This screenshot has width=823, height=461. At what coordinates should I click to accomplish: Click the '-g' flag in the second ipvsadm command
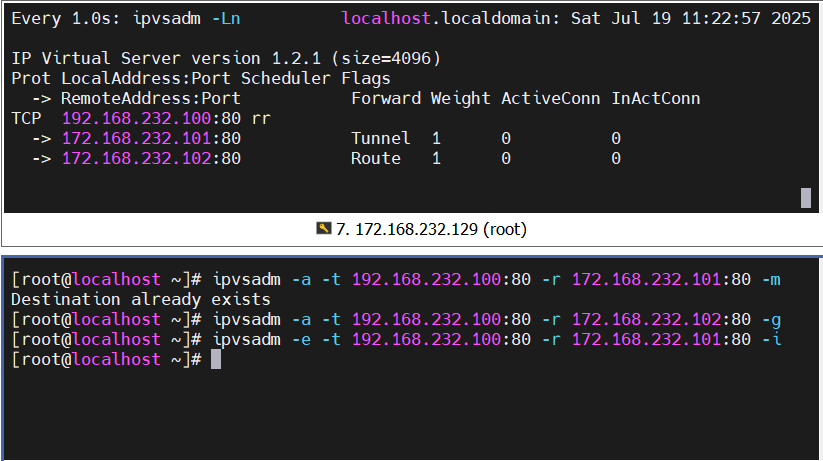[x=771, y=319]
